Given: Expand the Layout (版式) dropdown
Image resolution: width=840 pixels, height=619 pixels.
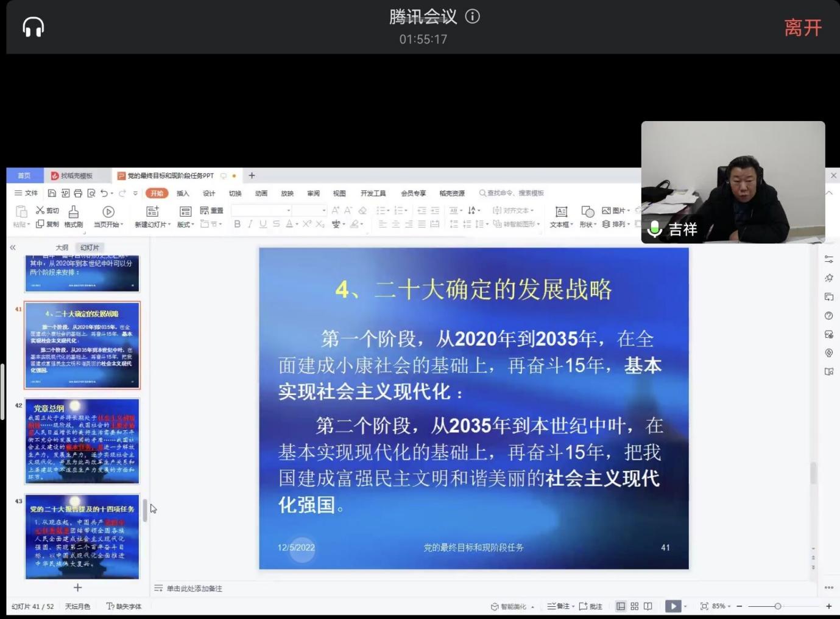Looking at the screenshot, I should (x=186, y=225).
